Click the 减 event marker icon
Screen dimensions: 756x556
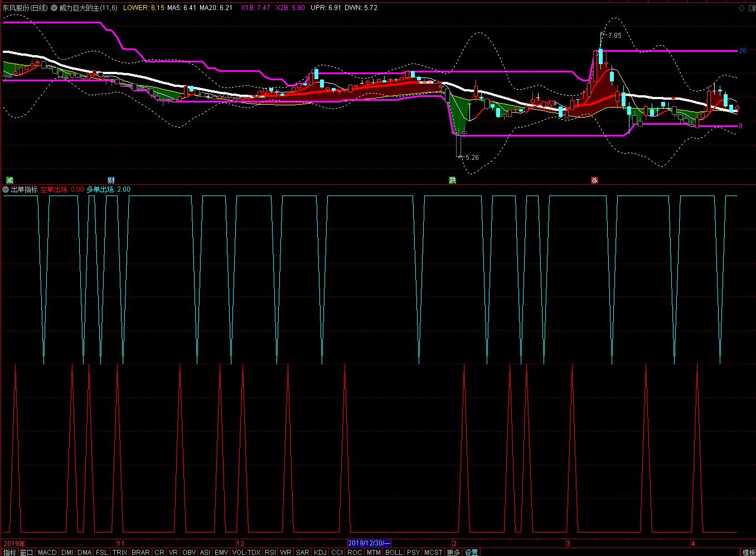[9, 180]
